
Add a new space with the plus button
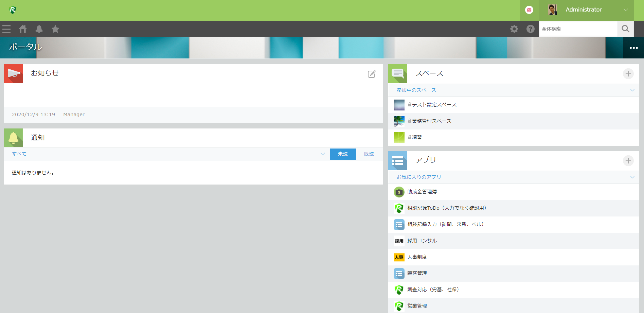[628, 74]
